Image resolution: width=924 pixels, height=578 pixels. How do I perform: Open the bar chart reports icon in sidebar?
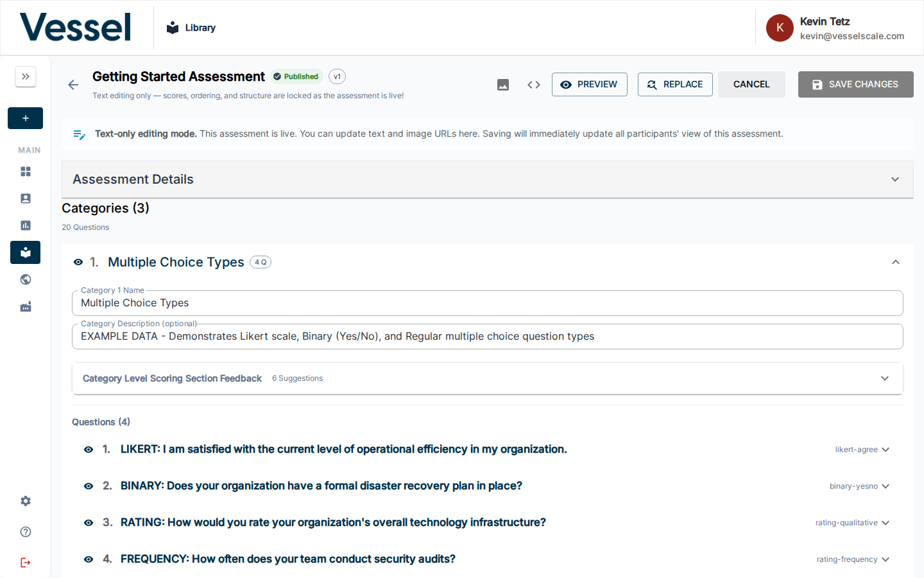(x=26, y=225)
